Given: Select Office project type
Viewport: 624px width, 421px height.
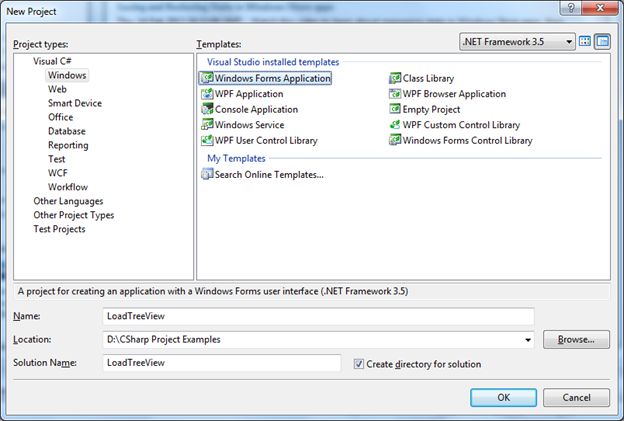Looking at the screenshot, I should click(x=60, y=117).
